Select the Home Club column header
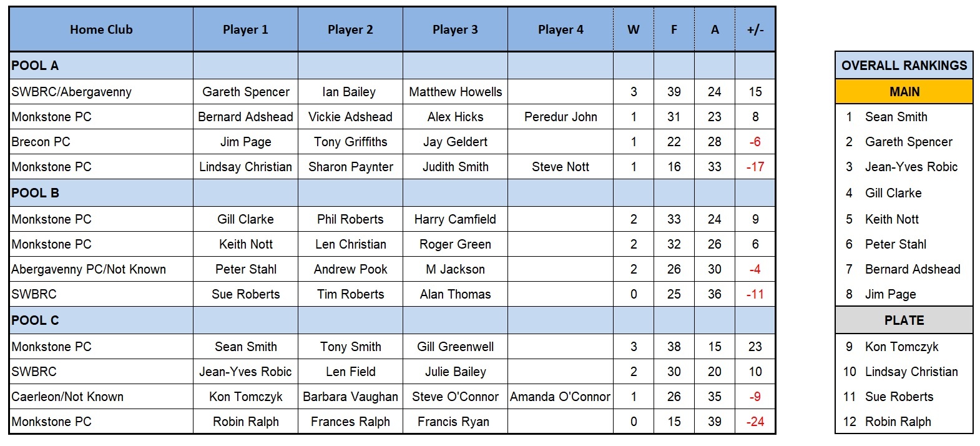The width and height of the screenshot is (980, 446). click(x=101, y=29)
